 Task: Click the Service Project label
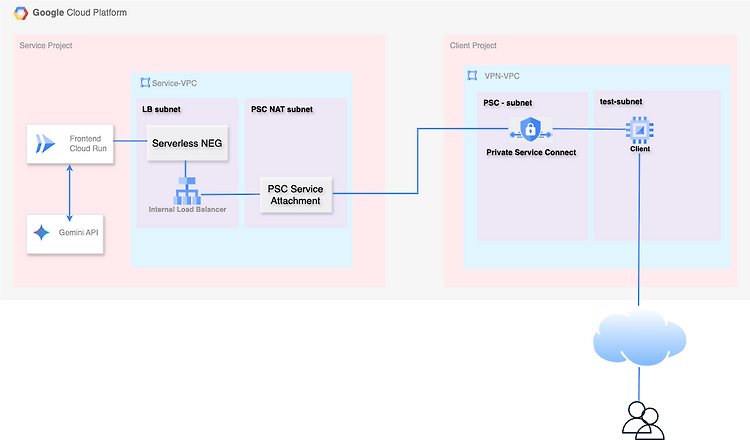pyautogui.click(x=46, y=45)
